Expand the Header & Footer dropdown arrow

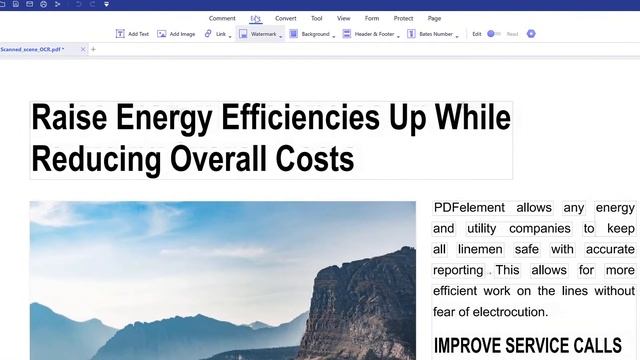click(x=398, y=37)
